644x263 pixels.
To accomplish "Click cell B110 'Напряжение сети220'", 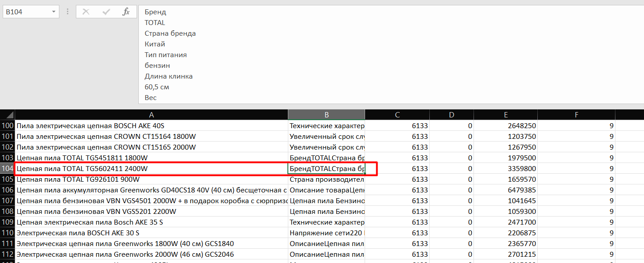I will pyautogui.click(x=326, y=233).
